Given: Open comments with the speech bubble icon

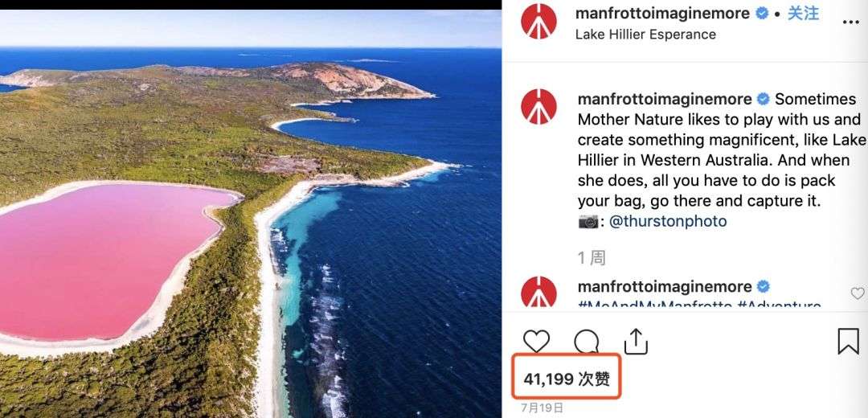Looking at the screenshot, I should (586, 342).
